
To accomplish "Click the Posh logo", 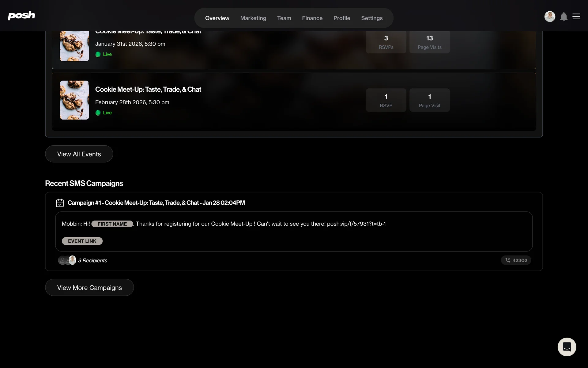I will [x=21, y=15].
